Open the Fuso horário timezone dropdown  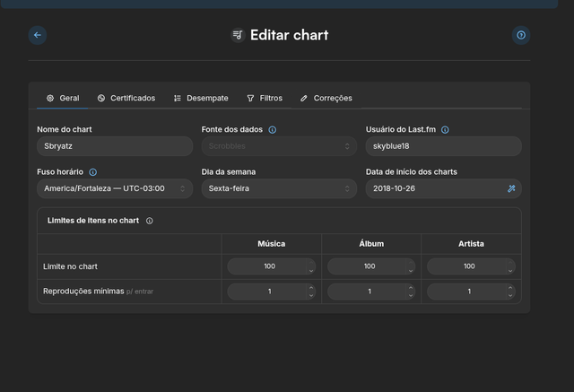[x=115, y=188]
